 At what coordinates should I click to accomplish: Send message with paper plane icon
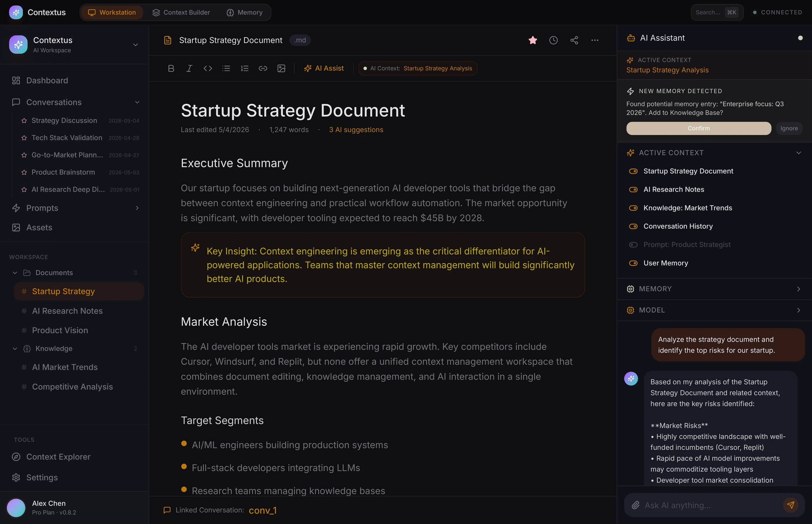pyautogui.click(x=790, y=505)
